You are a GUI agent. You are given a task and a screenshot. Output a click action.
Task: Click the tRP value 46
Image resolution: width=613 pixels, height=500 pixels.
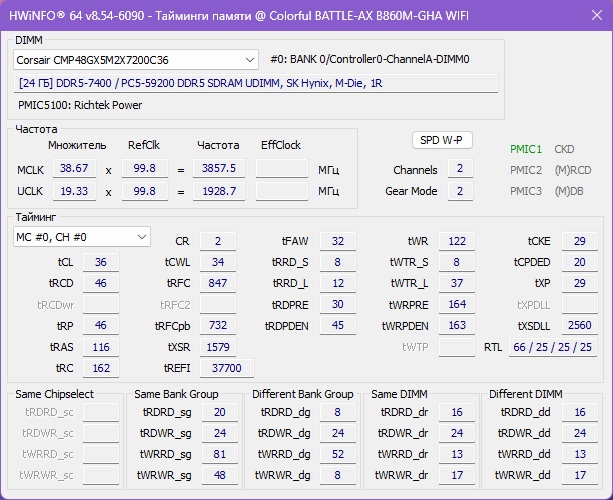click(101, 325)
